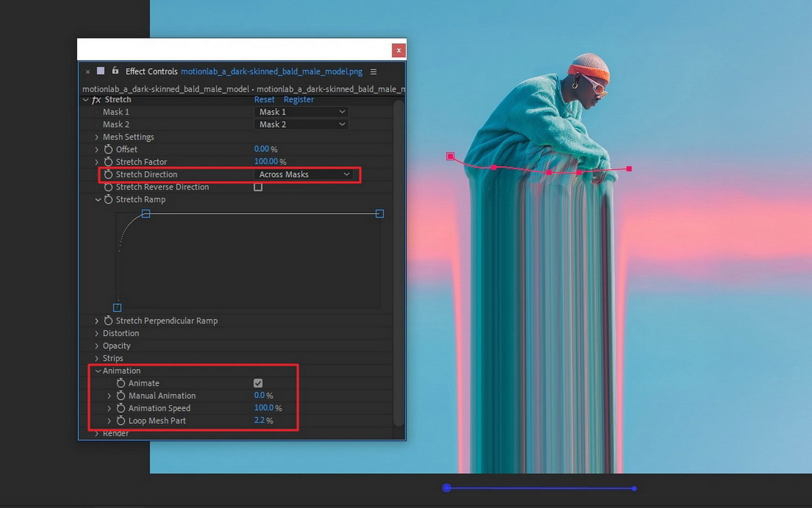Select the top-left Stretch Ramp curve handle
Screen dimensions: 812x508
coord(146,214)
